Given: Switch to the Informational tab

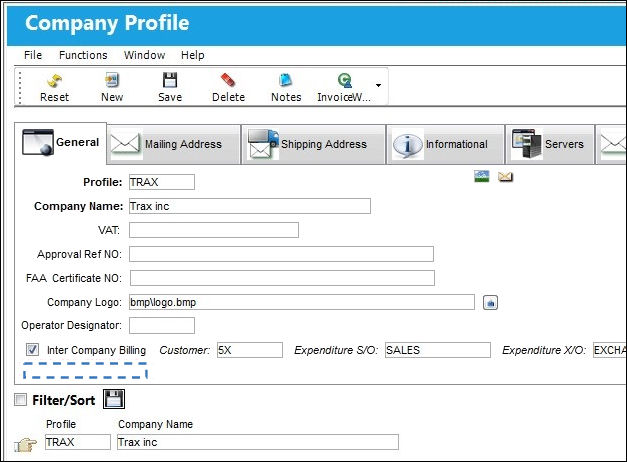Looking at the screenshot, I should 445,144.
